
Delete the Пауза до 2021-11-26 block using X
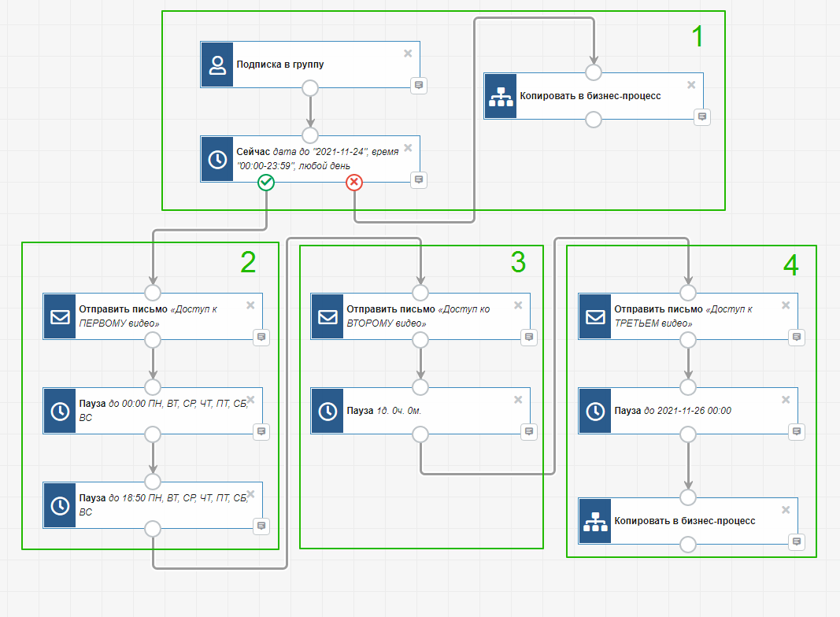pyautogui.click(x=785, y=400)
